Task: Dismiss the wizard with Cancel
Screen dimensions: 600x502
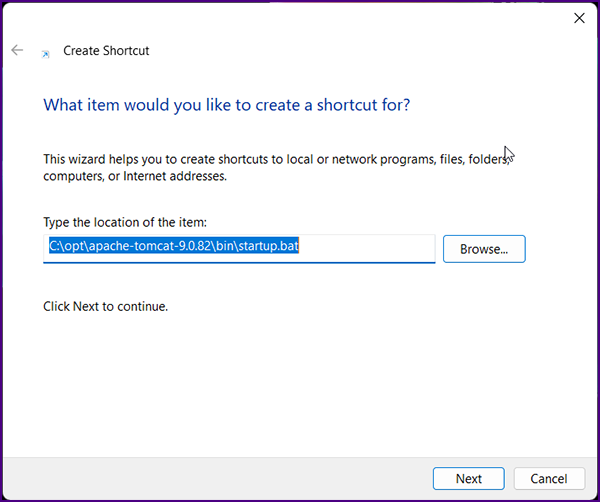Action: pos(549,478)
